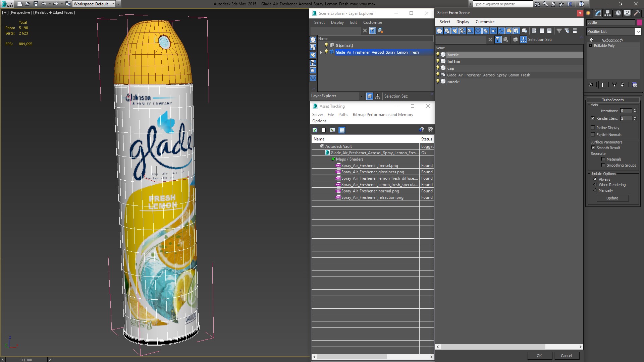Toggle Show End Result icon under modifier stack
This screenshot has width=644, height=362.
tap(603, 85)
